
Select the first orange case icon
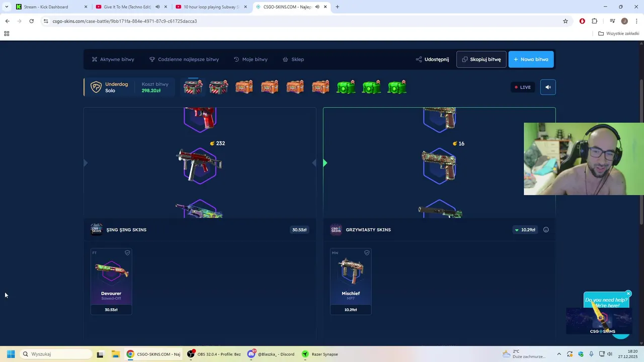244,87
